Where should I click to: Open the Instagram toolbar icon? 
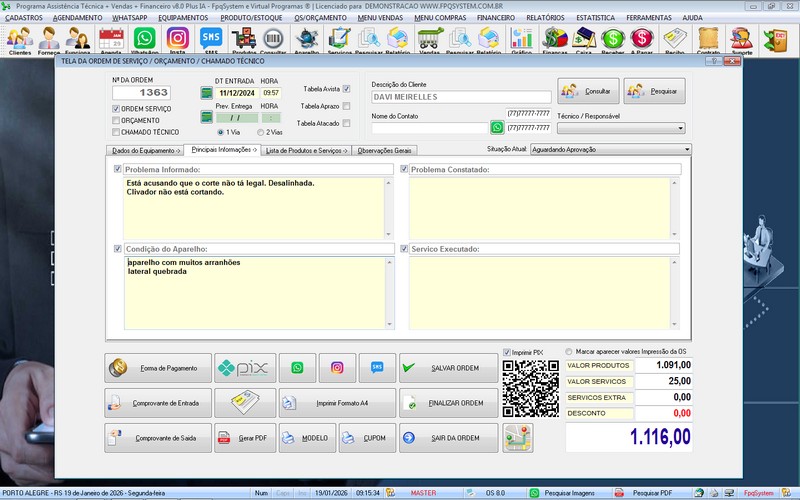click(178, 40)
